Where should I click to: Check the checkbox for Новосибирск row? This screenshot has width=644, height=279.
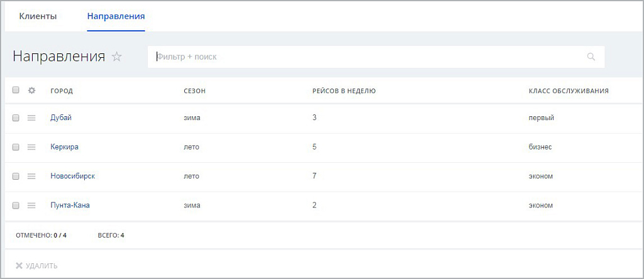click(16, 176)
